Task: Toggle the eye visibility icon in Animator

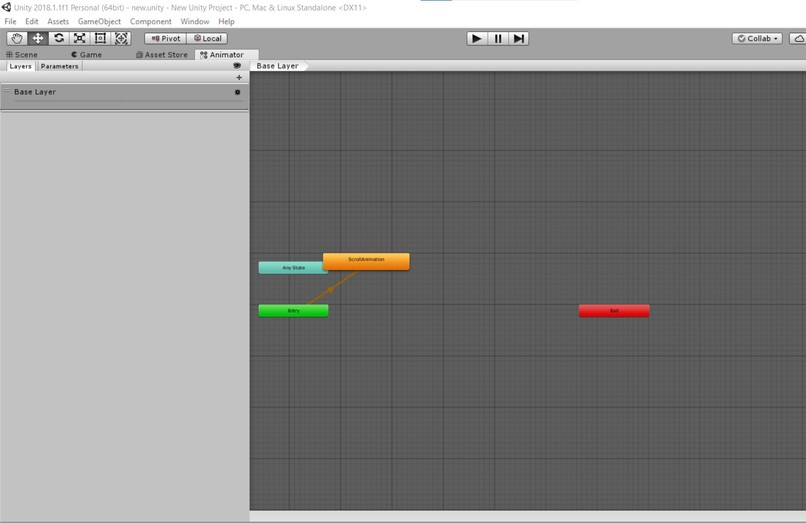Action: pos(237,66)
